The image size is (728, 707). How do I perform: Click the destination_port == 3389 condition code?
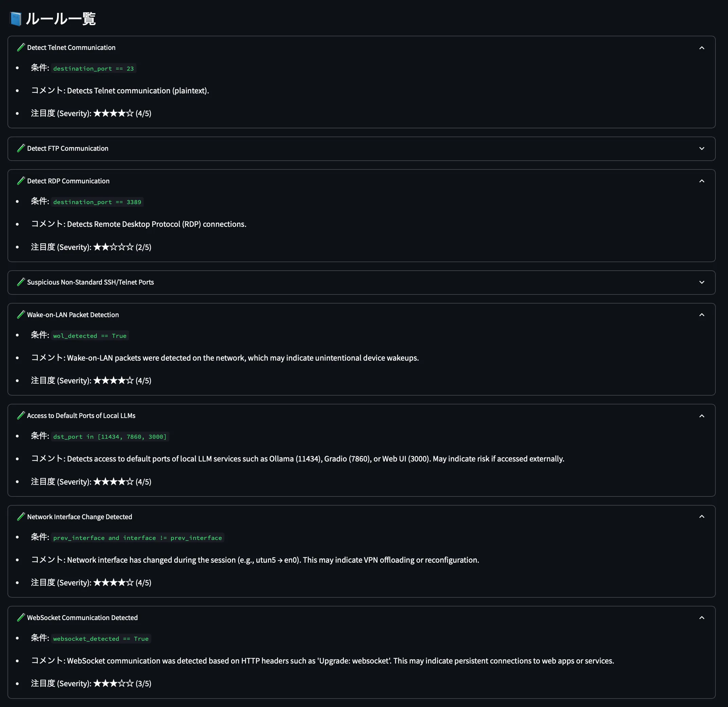pyautogui.click(x=97, y=202)
